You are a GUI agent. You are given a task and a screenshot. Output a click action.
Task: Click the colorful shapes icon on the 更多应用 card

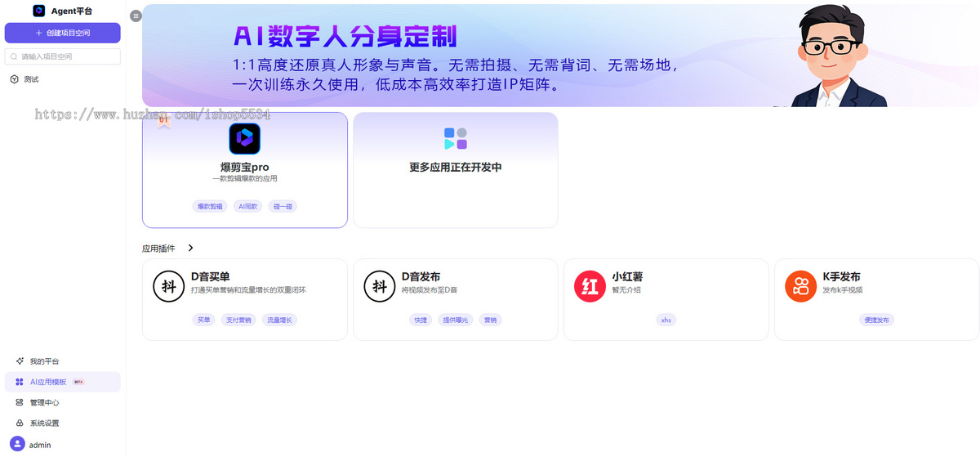[456, 139]
